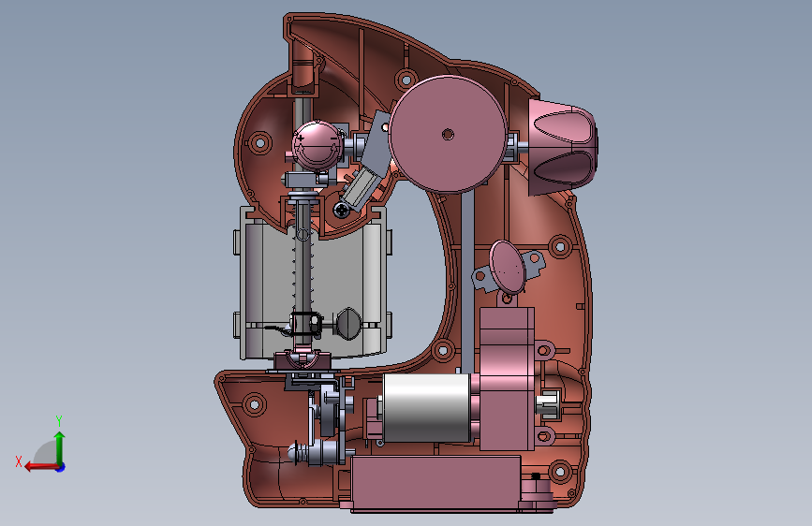Click the X label of the triad

click(x=19, y=461)
